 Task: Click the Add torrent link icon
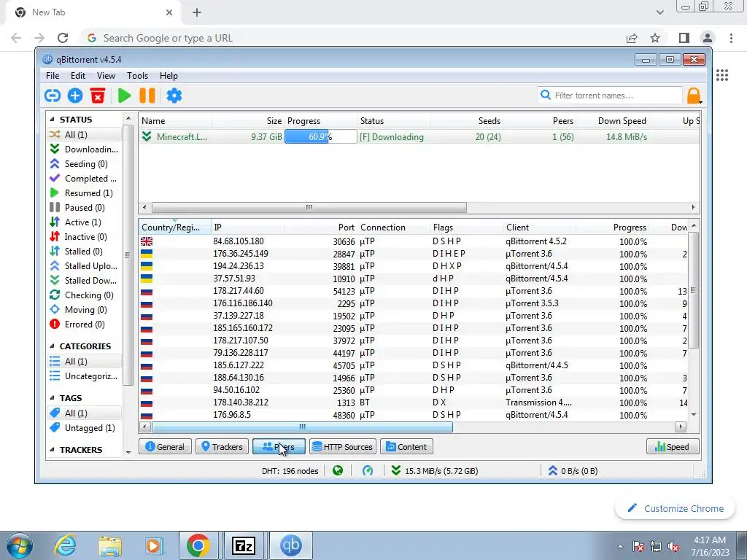(53, 96)
